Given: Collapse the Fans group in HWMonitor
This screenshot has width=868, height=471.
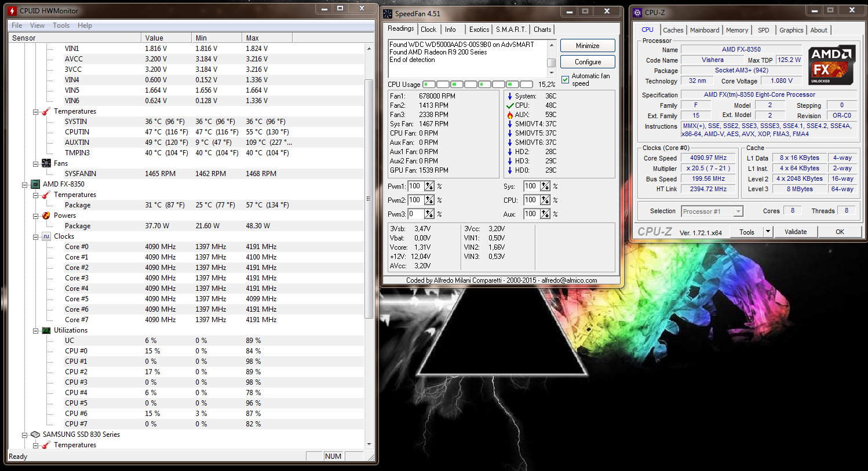Looking at the screenshot, I should coord(35,163).
